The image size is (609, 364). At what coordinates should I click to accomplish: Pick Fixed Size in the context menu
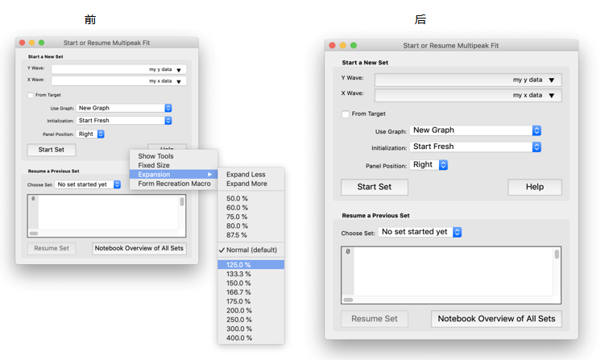pos(154,165)
